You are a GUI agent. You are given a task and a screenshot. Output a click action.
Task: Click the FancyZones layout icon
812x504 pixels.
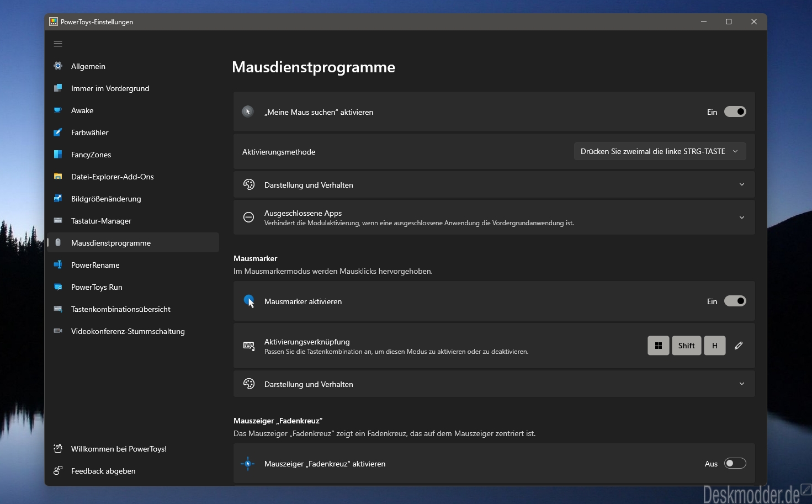tap(58, 155)
